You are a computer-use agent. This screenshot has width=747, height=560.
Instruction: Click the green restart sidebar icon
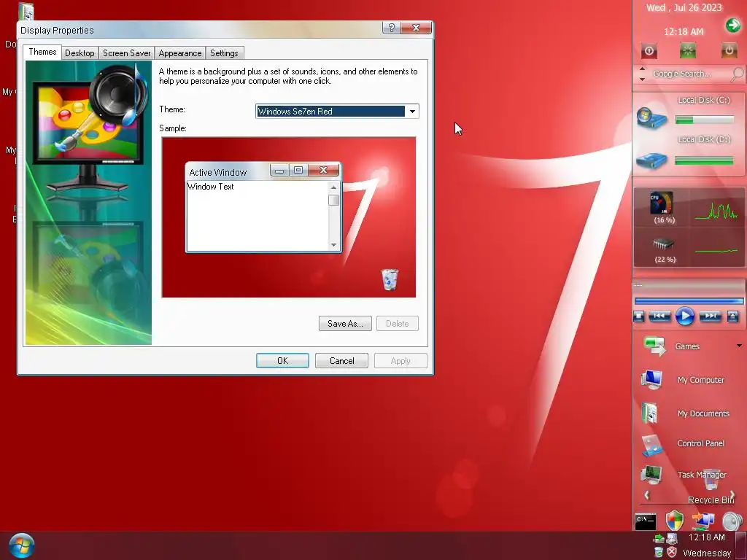click(687, 50)
